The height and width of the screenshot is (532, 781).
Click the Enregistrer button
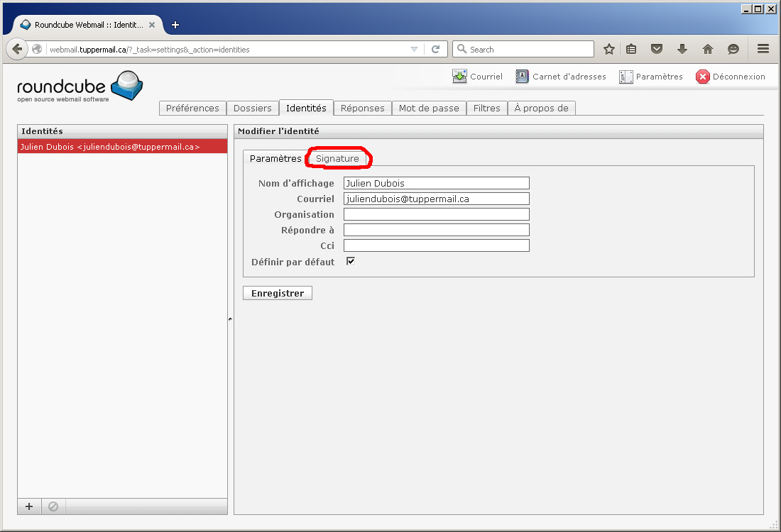[278, 293]
